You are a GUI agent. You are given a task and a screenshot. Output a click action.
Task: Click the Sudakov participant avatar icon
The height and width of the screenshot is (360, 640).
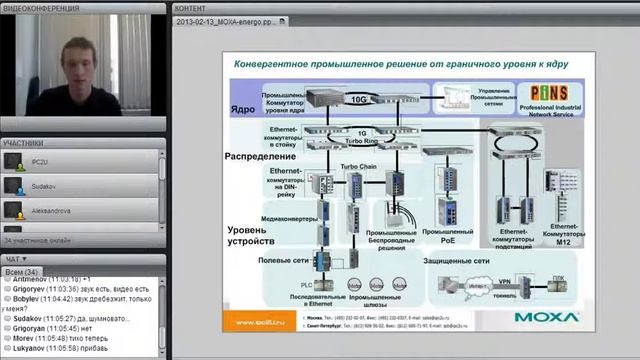(x=14, y=186)
